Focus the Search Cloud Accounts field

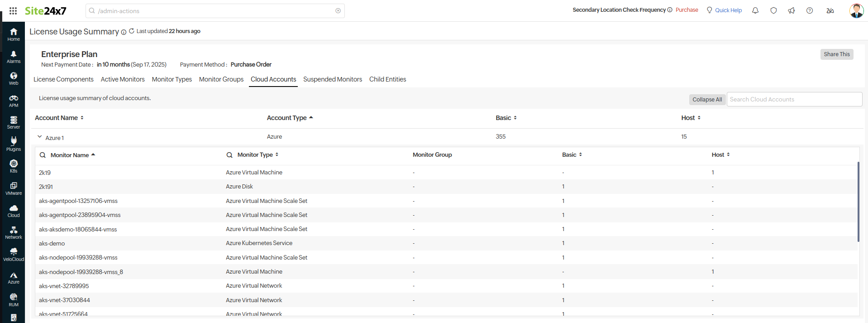pos(794,100)
